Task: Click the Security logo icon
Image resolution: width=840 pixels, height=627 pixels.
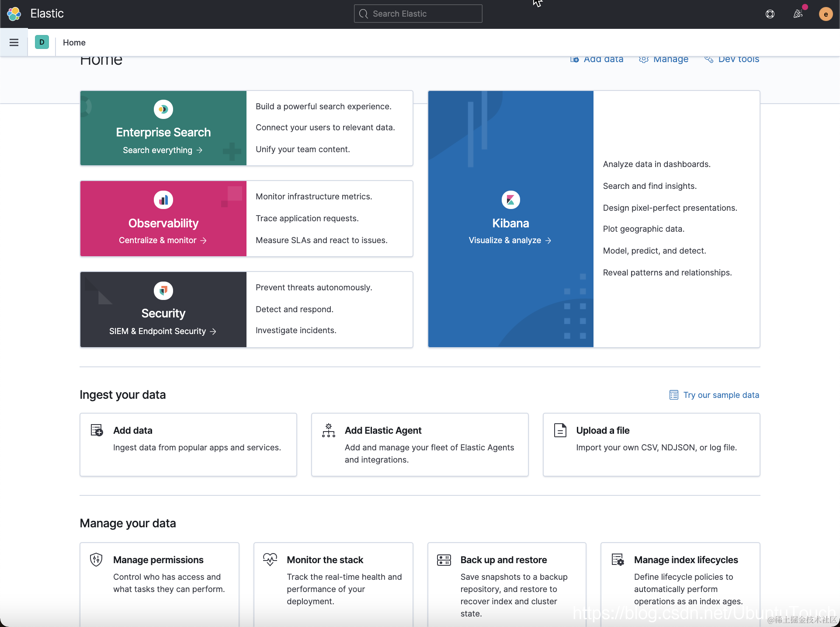Action: click(x=163, y=291)
